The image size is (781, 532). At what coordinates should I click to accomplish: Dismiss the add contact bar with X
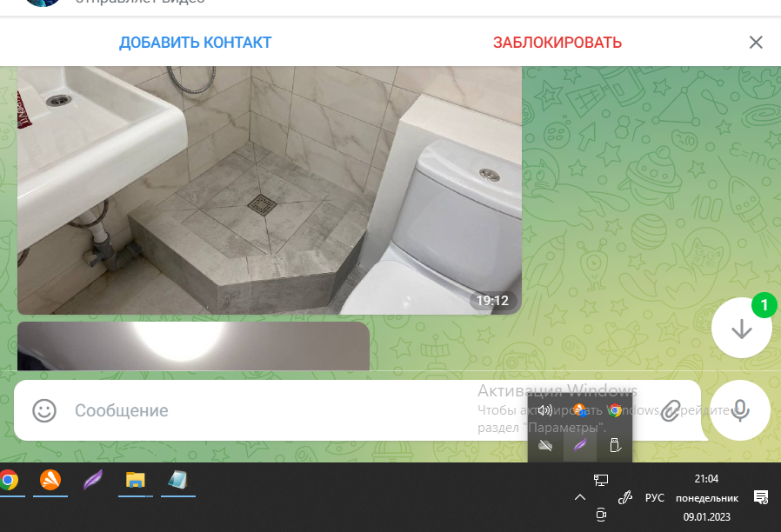pos(756,43)
